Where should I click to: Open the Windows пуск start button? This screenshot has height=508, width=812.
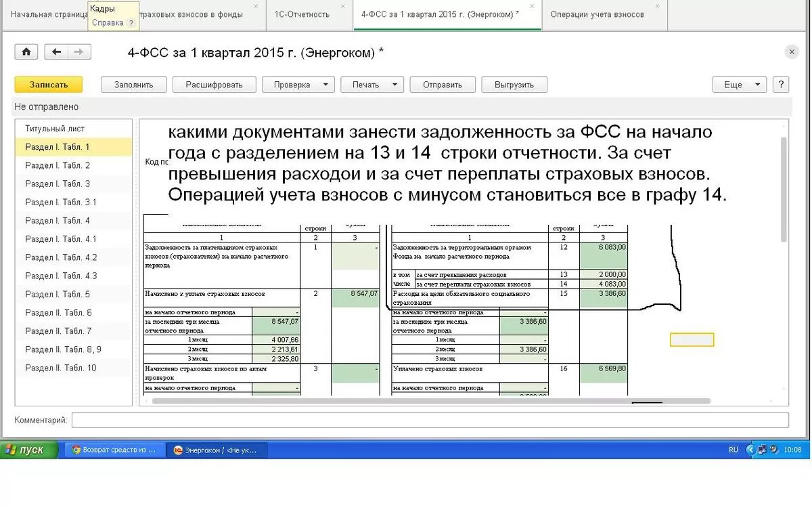pos(28,450)
